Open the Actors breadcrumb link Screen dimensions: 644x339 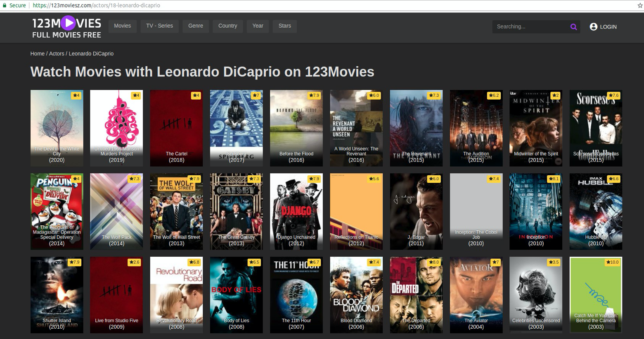point(57,54)
